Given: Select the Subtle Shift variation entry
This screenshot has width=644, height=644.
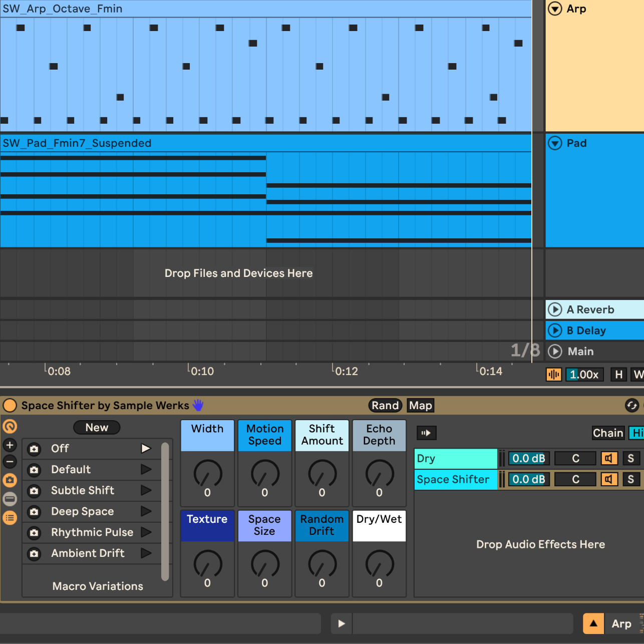Looking at the screenshot, I should [x=83, y=490].
